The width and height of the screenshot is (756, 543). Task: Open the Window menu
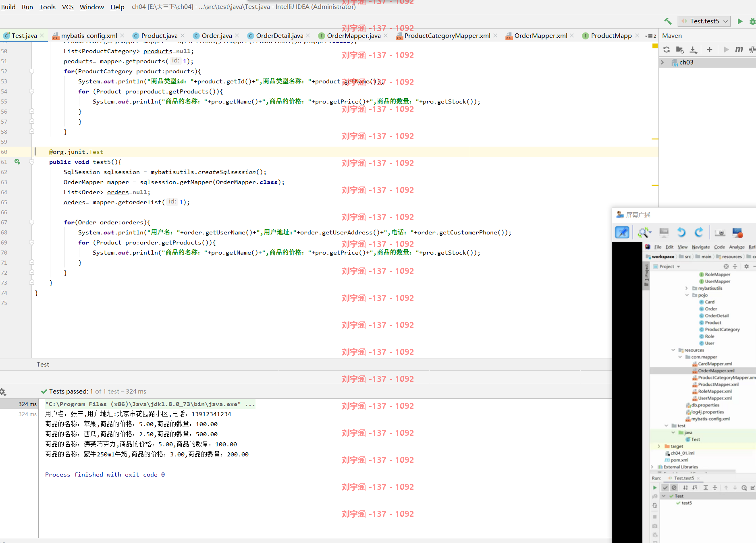click(91, 7)
